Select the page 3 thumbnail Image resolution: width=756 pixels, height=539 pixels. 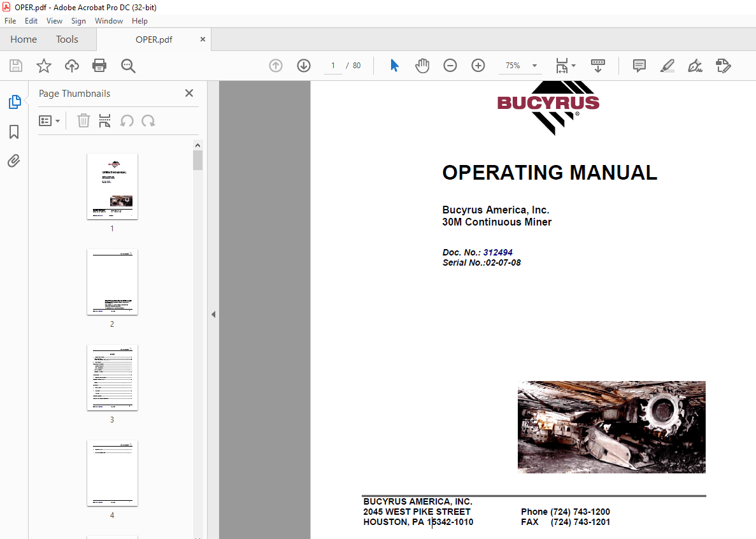(x=112, y=378)
